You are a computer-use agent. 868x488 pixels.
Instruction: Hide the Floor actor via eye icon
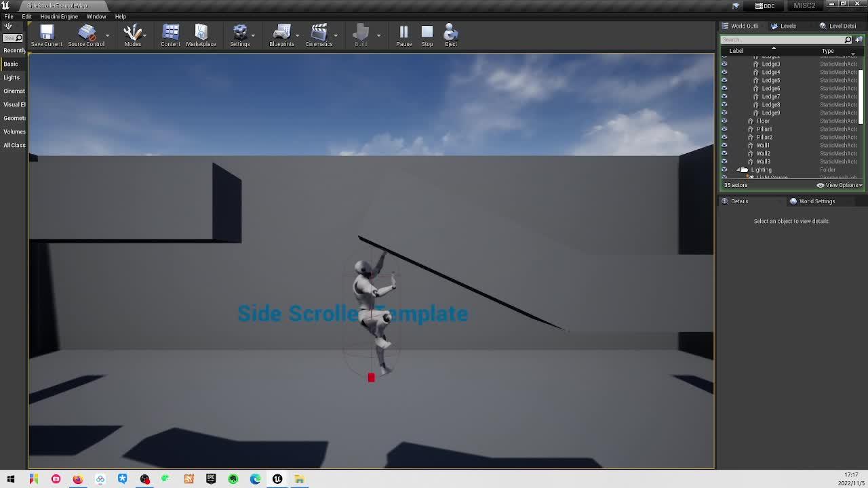pyautogui.click(x=724, y=121)
